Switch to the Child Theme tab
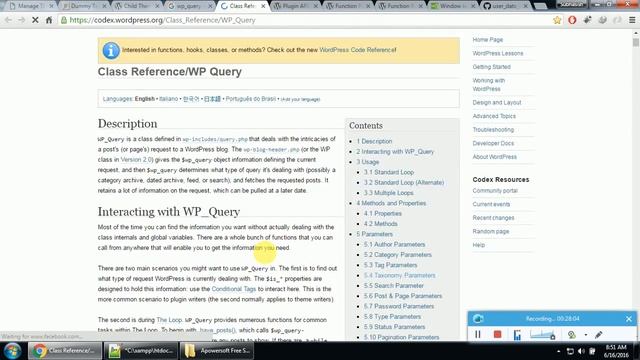Viewport: 640px width, 360px height. tap(137, 6)
